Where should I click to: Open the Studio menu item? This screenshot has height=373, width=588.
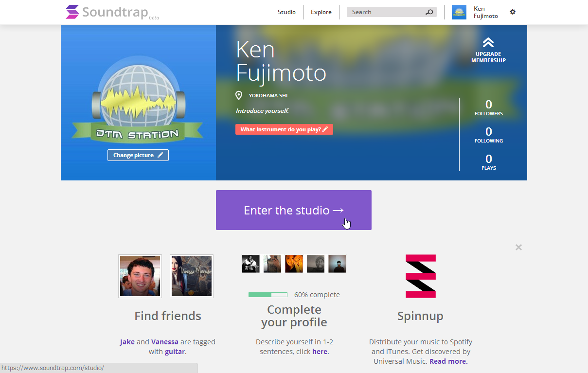coord(286,12)
